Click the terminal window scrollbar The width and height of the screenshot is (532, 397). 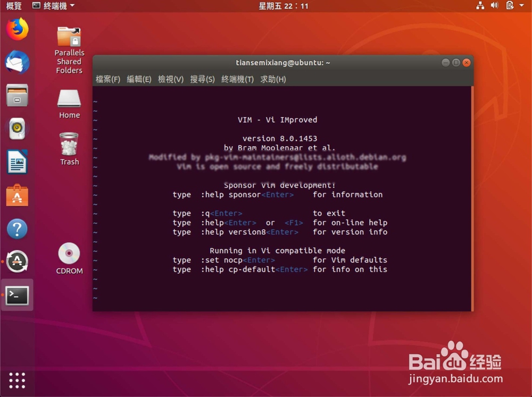tap(472, 198)
